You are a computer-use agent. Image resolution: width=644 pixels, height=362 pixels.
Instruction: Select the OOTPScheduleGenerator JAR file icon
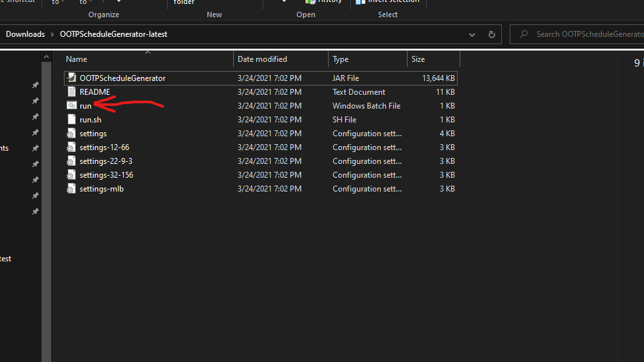(x=72, y=78)
